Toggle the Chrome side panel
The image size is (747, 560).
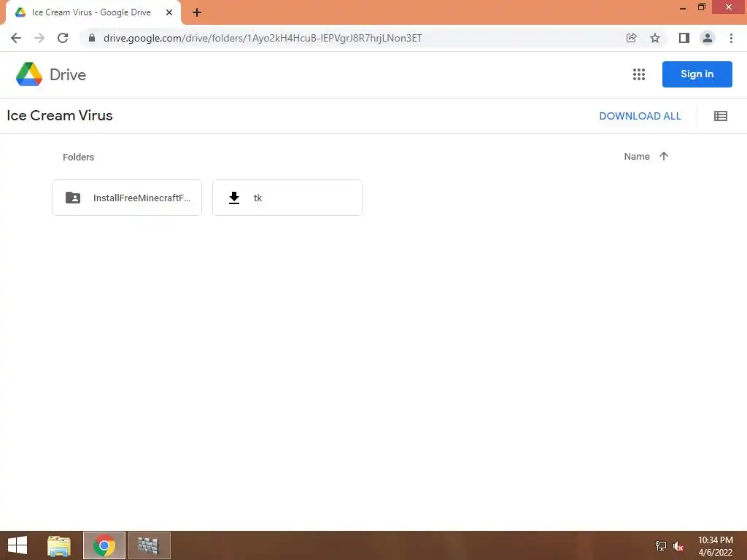(684, 38)
